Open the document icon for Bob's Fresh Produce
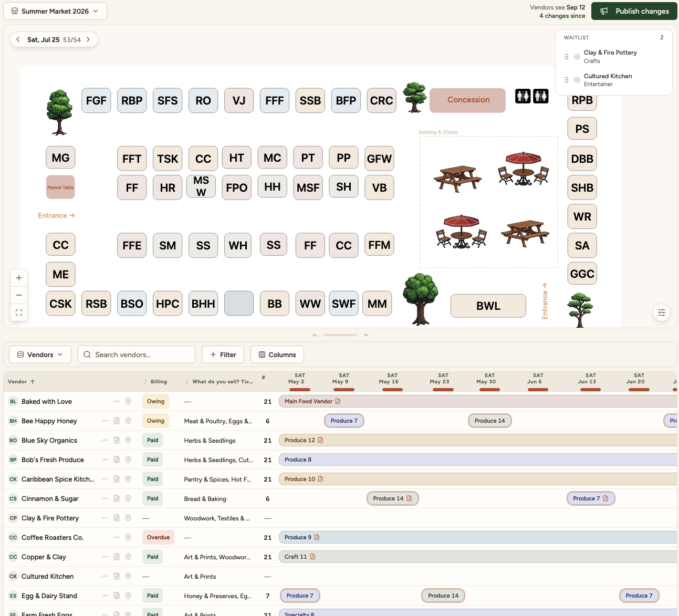This screenshot has height=616, width=679. pyautogui.click(x=117, y=460)
